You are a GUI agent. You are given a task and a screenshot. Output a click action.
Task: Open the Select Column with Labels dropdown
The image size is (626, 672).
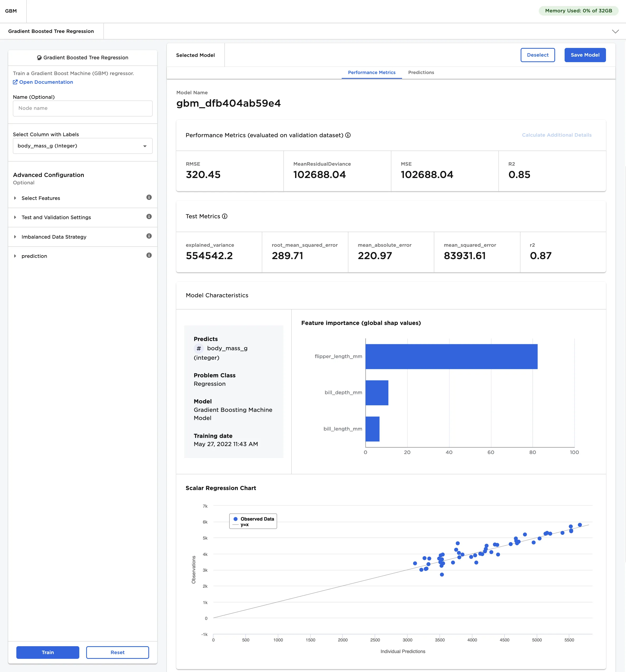click(82, 146)
